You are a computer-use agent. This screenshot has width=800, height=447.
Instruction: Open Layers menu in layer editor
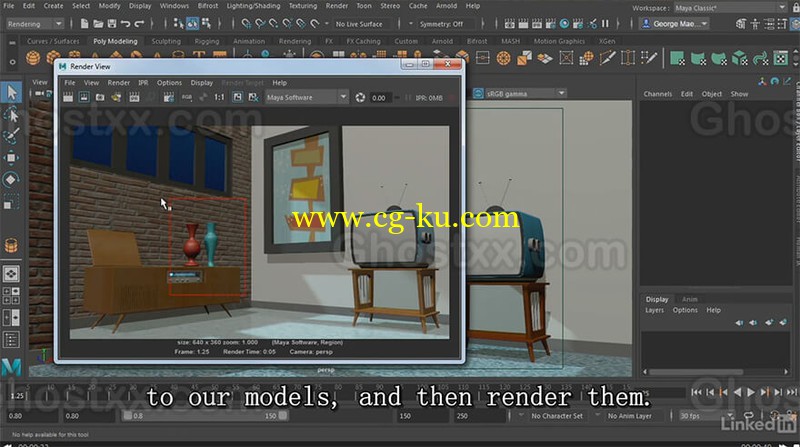(x=654, y=310)
